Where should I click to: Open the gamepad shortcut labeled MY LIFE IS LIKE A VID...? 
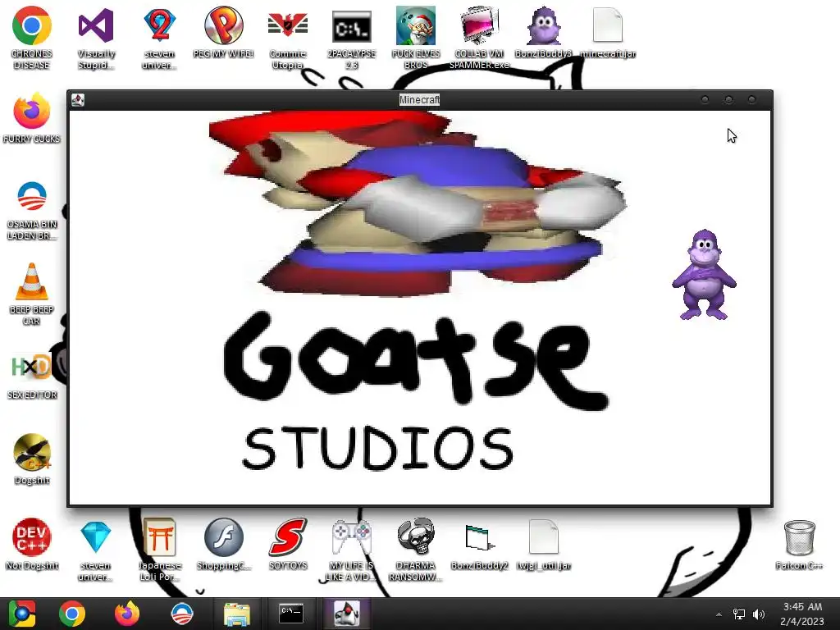(x=351, y=549)
